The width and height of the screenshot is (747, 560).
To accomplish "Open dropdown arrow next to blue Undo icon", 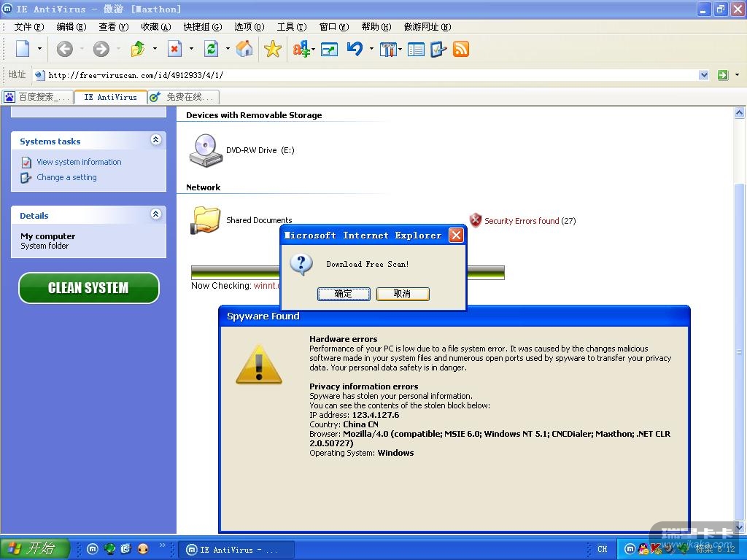I will pyautogui.click(x=371, y=49).
